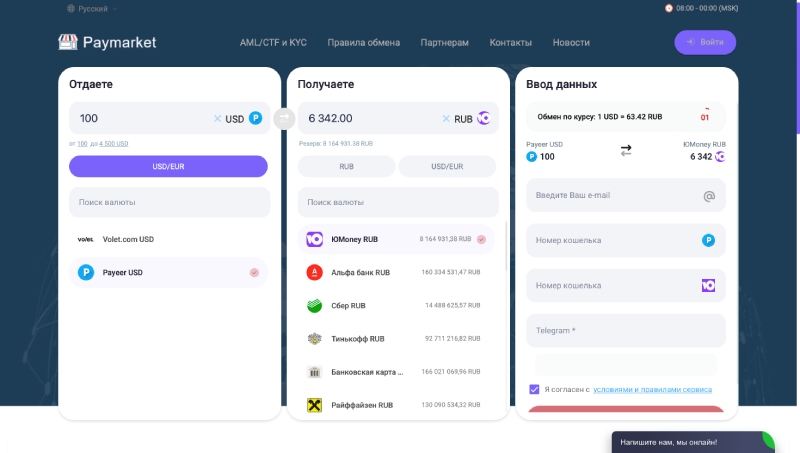Image resolution: width=800 pixels, height=453 pixels.
Task: Click the Тинькофф crest icon
Action: point(314,339)
